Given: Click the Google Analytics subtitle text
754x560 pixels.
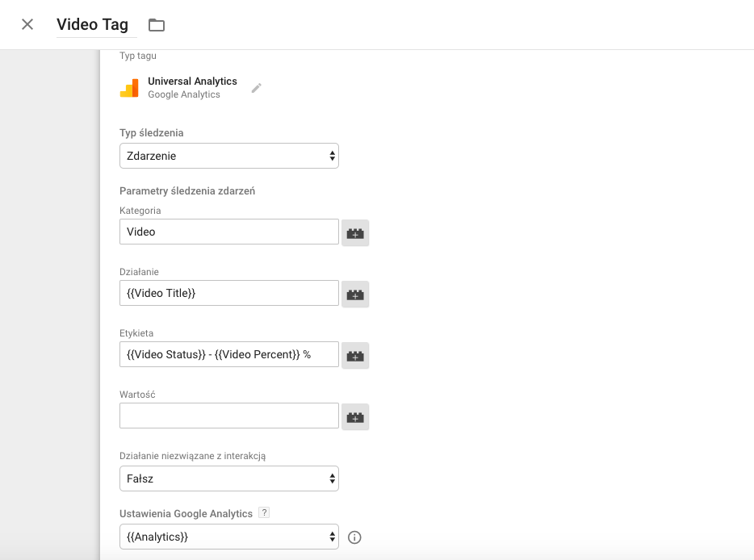Looking at the screenshot, I should pyautogui.click(x=184, y=94).
